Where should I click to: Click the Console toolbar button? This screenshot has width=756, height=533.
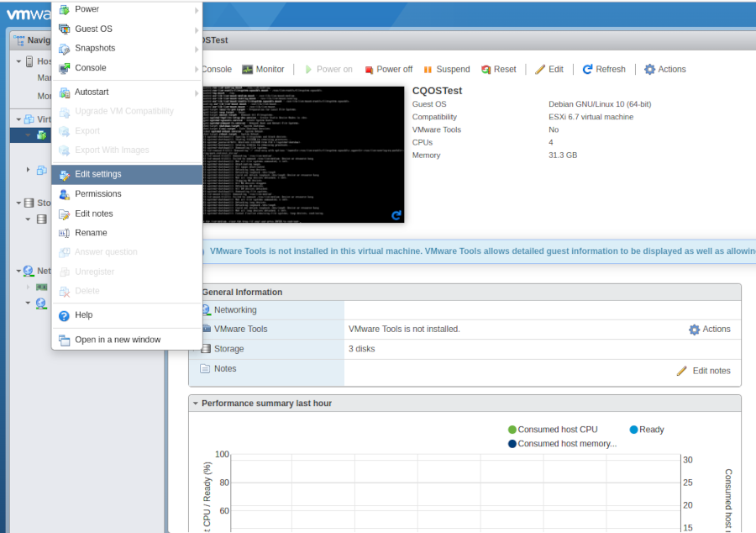(217, 70)
